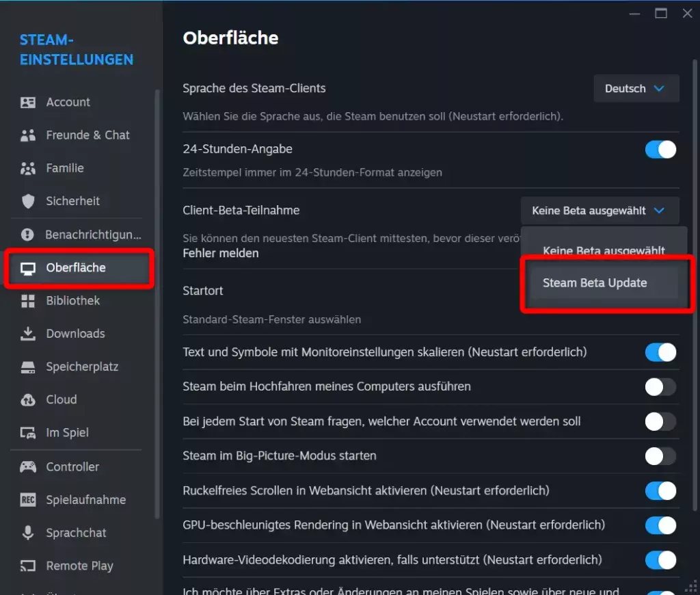
Task: Open the Cloud icon settings
Action: pos(28,399)
